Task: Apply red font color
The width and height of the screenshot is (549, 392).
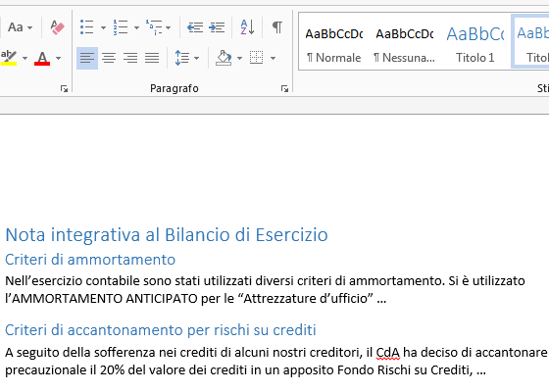Action: 42,58
